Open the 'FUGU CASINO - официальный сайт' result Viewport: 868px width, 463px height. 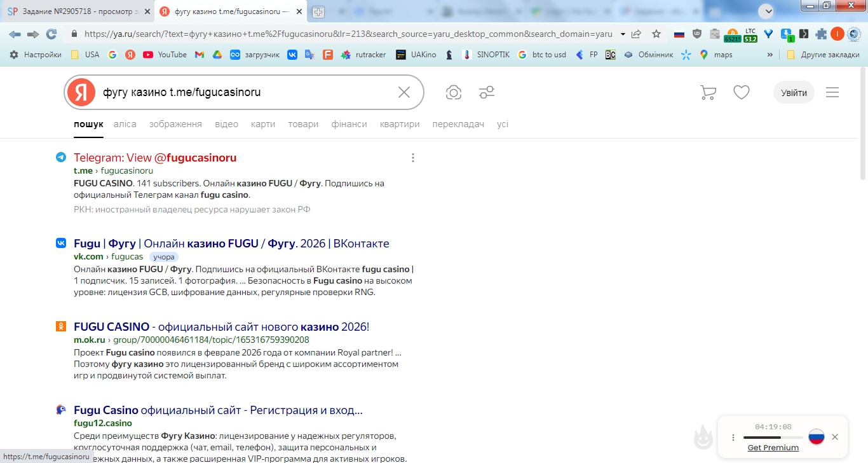(x=221, y=327)
